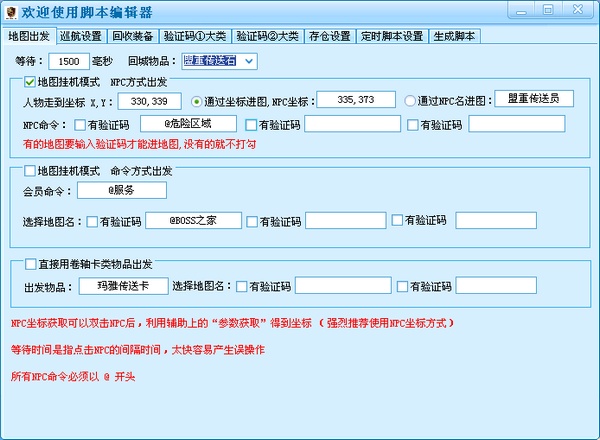Image resolution: width=600 pixels, height=440 pixels.
Task: Click red note 有的地图要输入验证码才能进地图
Action: [x=140, y=144]
